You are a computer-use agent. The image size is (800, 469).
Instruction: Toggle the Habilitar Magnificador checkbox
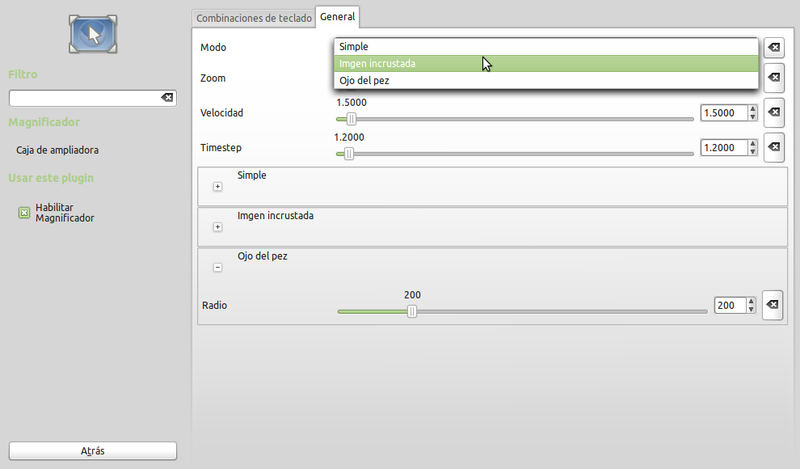[25, 212]
